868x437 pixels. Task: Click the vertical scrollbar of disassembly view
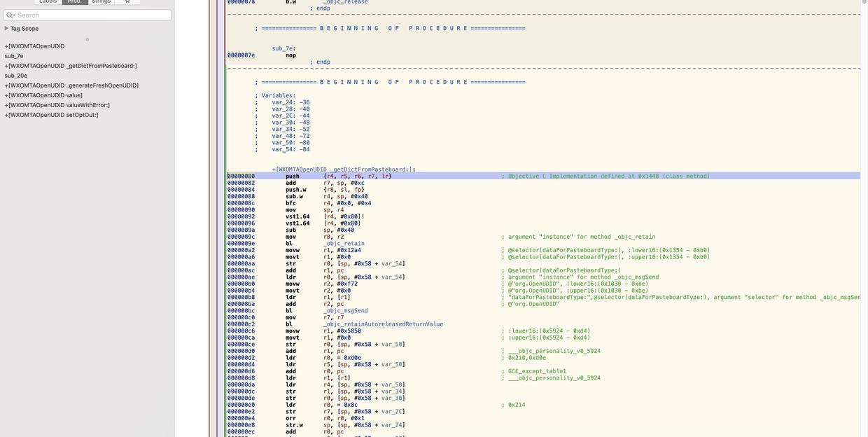pos(864,218)
